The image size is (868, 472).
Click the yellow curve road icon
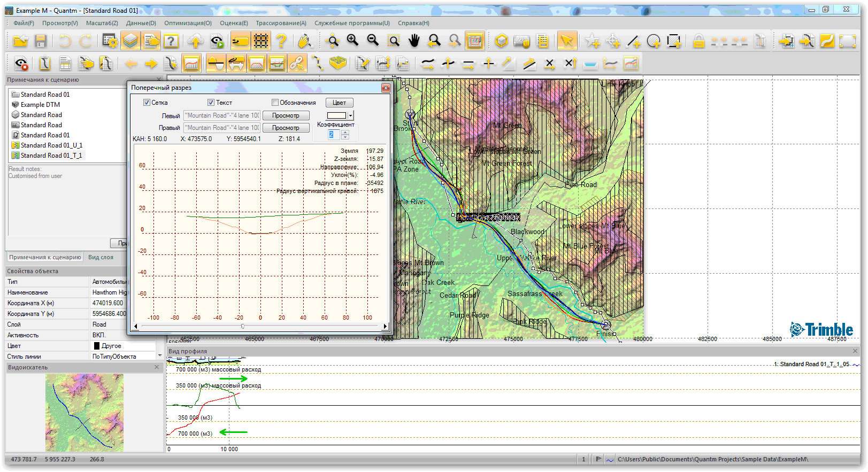tap(827, 41)
